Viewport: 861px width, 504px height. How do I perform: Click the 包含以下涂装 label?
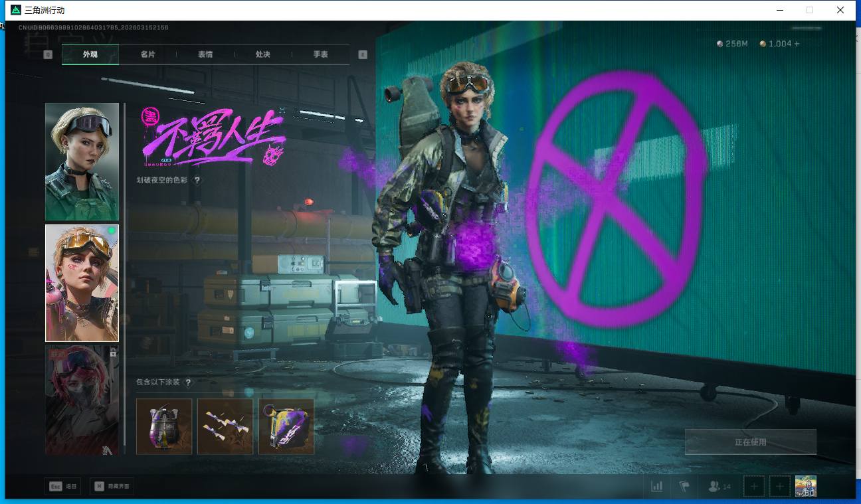[x=158, y=382]
